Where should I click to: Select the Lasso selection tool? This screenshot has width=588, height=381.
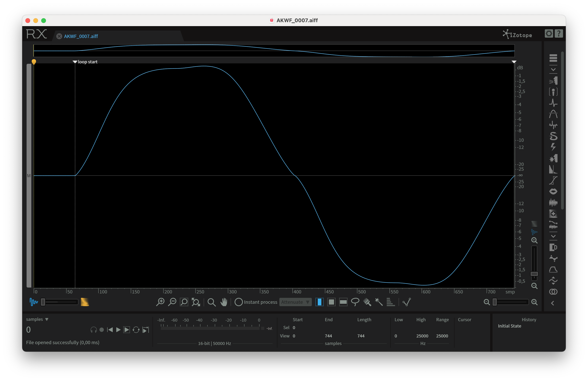point(355,302)
